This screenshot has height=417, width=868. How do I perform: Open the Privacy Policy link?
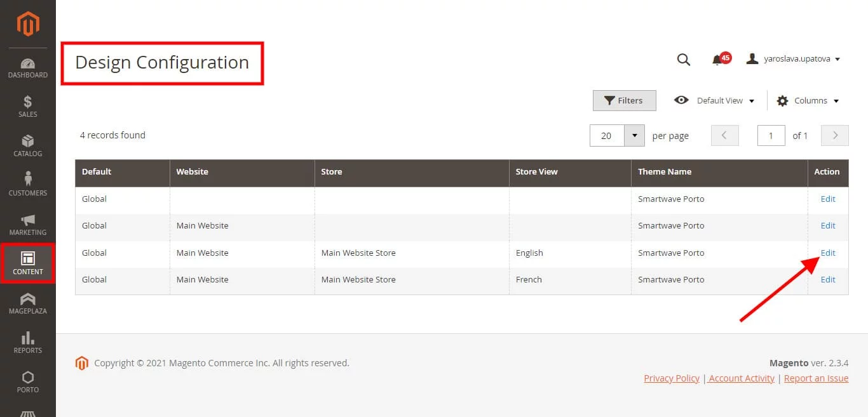click(x=672, y=378)
